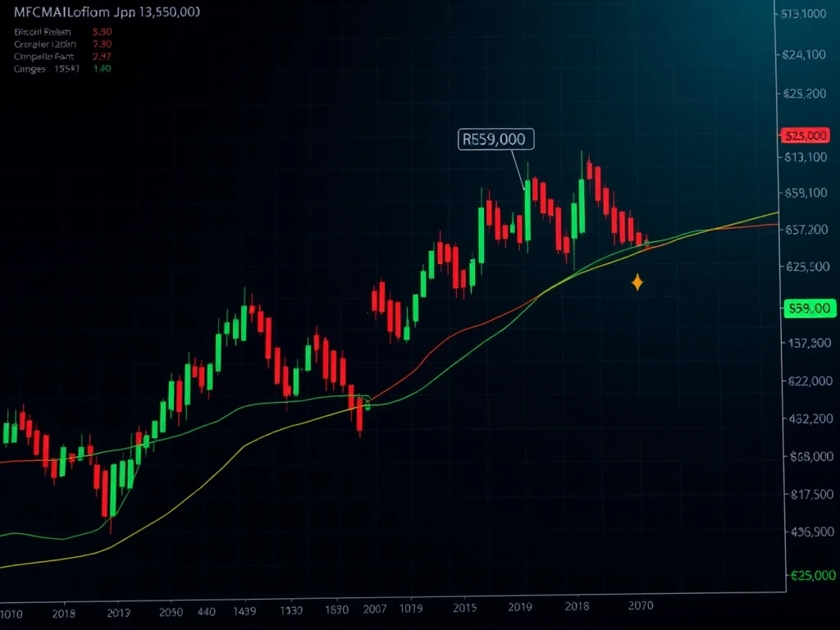Click the first legend row valued 5.50
The height and width of the screenshot is (630, 840).
tap(57, 31)
